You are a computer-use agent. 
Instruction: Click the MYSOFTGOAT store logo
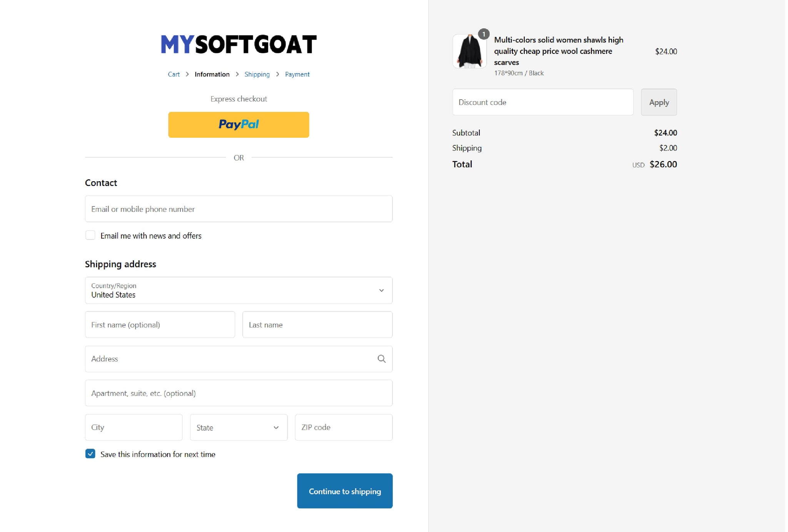coord(239,44)
